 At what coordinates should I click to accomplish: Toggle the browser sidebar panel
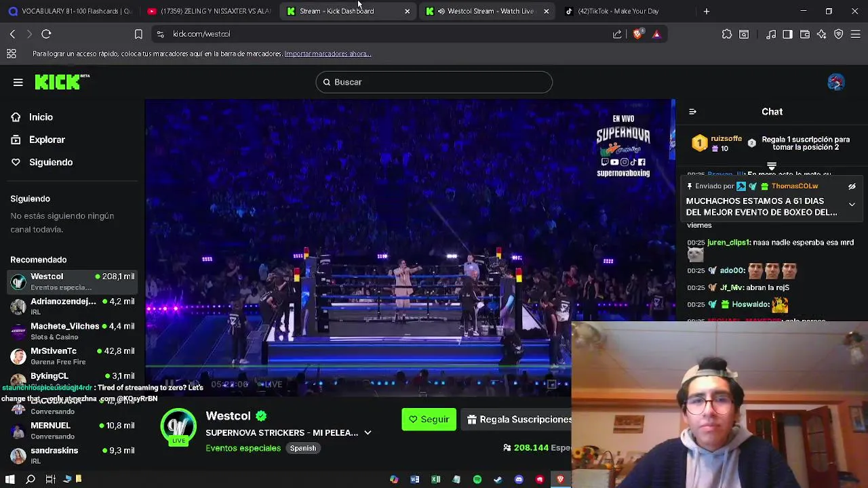787,34
